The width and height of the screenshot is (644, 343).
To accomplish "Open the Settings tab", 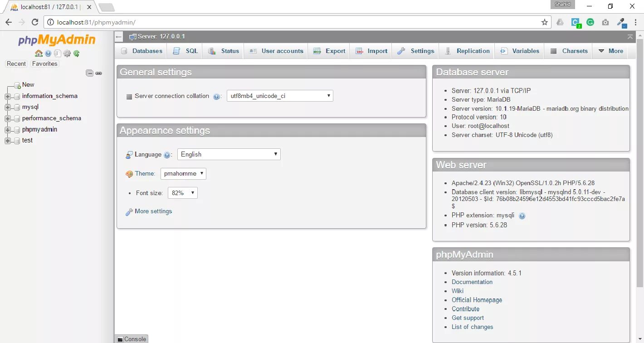I will pyautogui.click(x=416, y=51).
